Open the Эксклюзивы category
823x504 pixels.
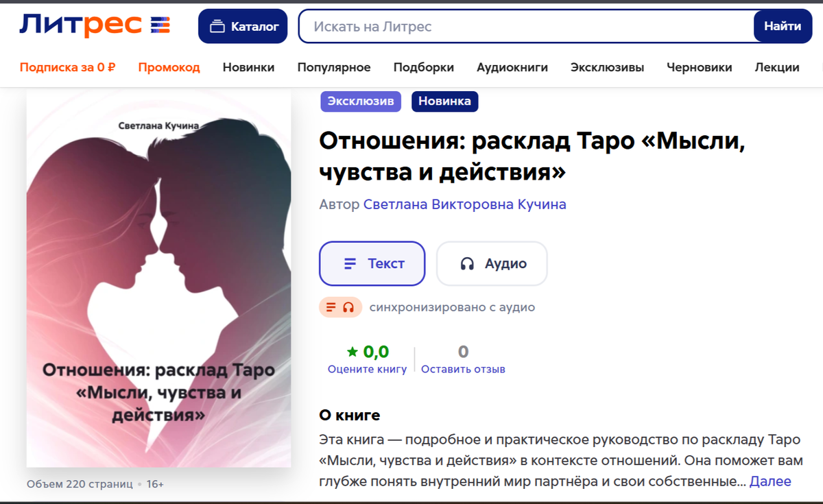click(x=606, y=67)
